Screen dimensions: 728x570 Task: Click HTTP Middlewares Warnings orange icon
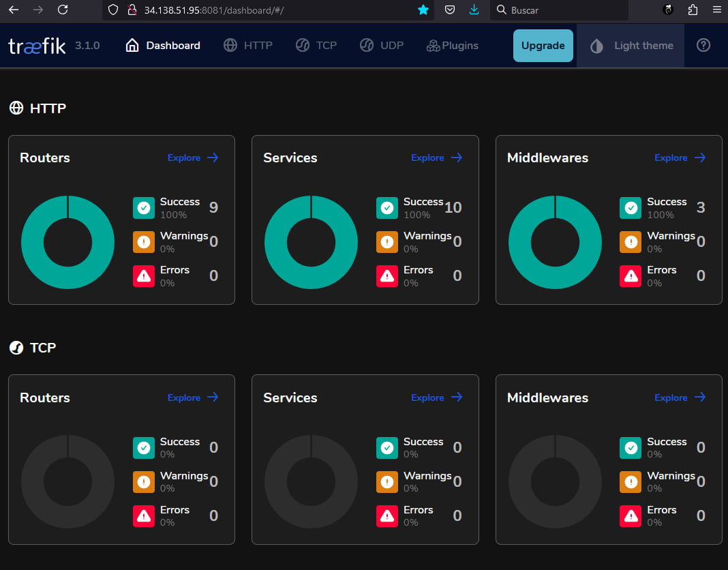[631, 242]
